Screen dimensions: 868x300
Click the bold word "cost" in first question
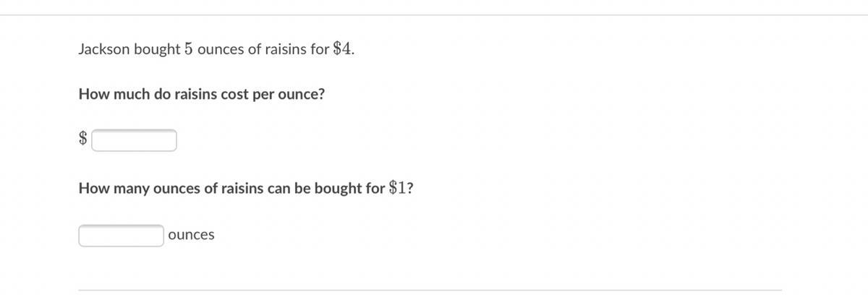click(x=235, y=94)
